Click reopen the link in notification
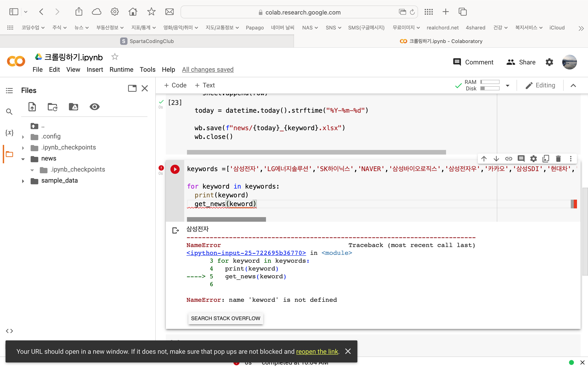The image size is (588, 368). pyautogui.click(x=317, y=351)
